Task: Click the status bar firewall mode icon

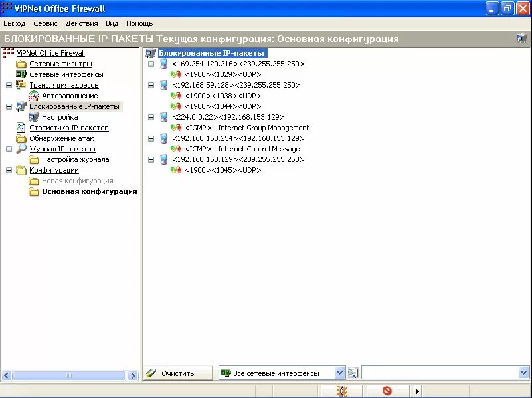Action: 342,391
